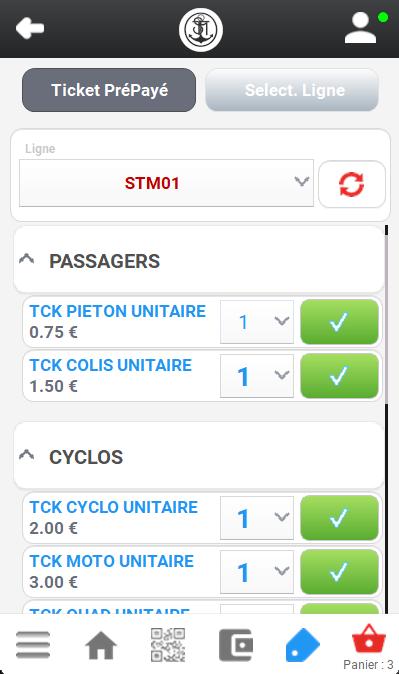Tap the anchor logo in header
The height and width of the screenshot is (674, 399).
[201, 29]
